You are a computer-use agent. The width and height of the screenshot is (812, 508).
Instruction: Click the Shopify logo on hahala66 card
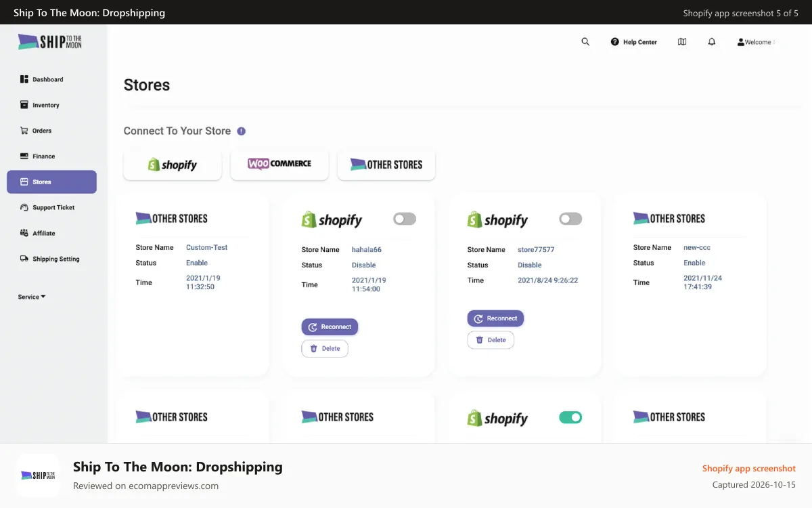click(332, 219)
